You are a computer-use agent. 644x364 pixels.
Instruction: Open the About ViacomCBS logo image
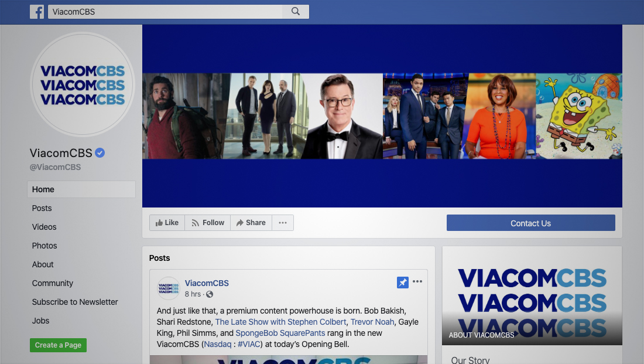pyautogui.click(x=532, y=296)
